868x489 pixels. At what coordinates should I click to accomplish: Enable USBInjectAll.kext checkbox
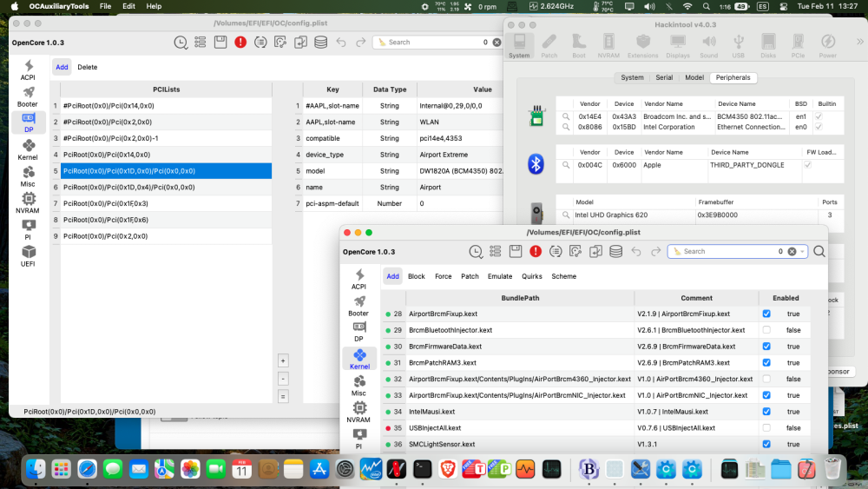766,428
